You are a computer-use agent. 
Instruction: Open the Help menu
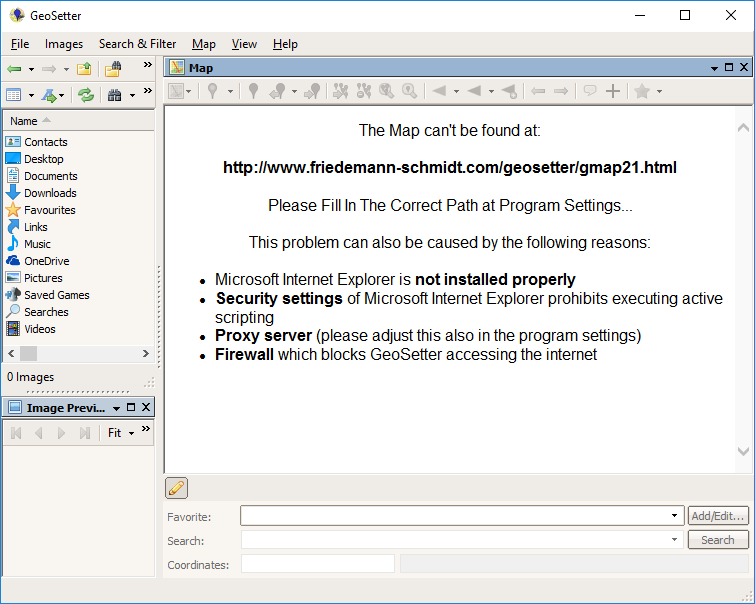285,44
